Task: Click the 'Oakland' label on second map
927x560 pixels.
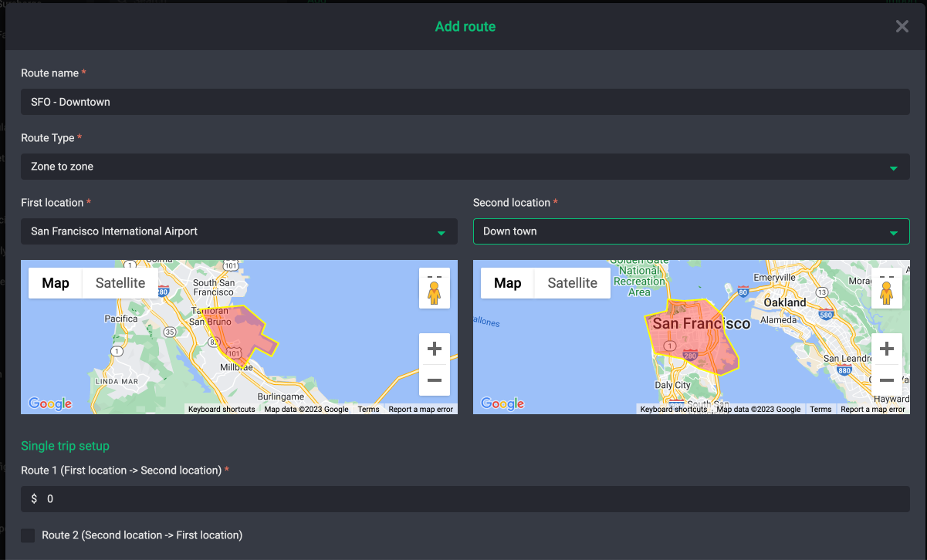Action: tap(785, 302)
